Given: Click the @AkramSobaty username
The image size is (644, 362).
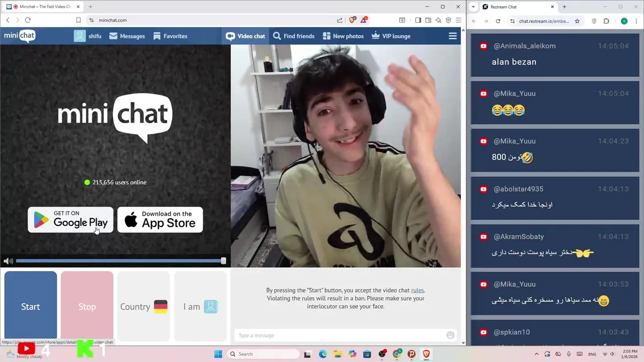Looking at the screenshot, I should click(518, 237).
